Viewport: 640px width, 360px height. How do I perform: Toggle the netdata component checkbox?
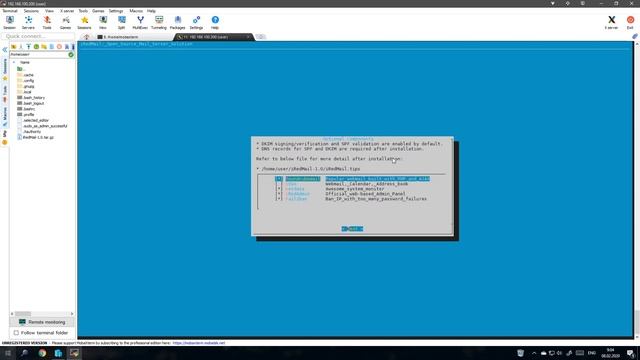(279, 189)
